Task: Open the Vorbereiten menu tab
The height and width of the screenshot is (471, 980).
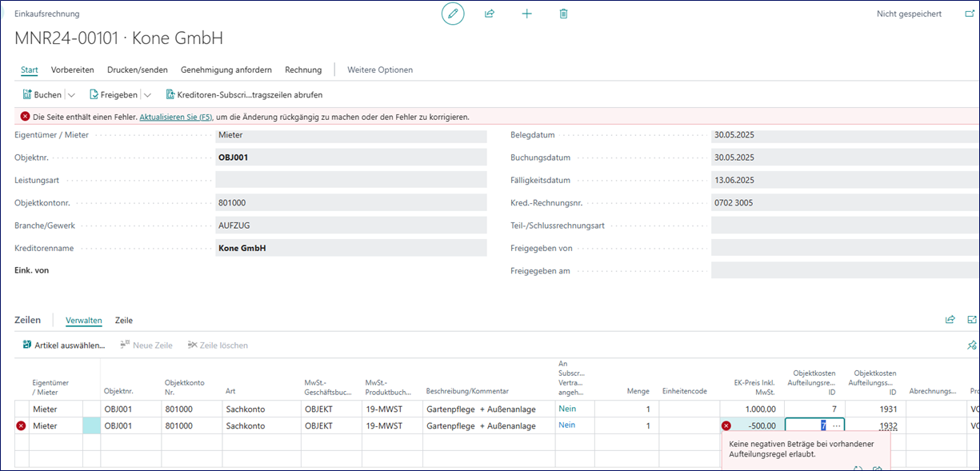Action: point(72,70)
